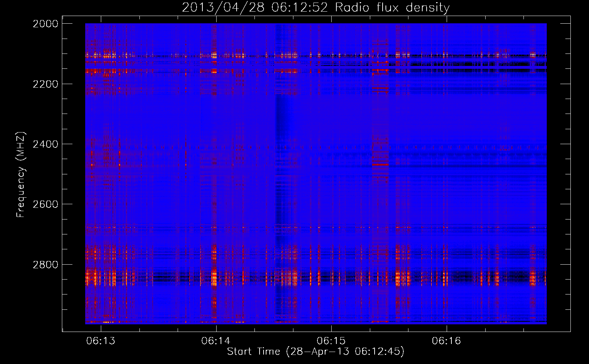Select the '2800' frequency axis label

(x=46, y=265)
